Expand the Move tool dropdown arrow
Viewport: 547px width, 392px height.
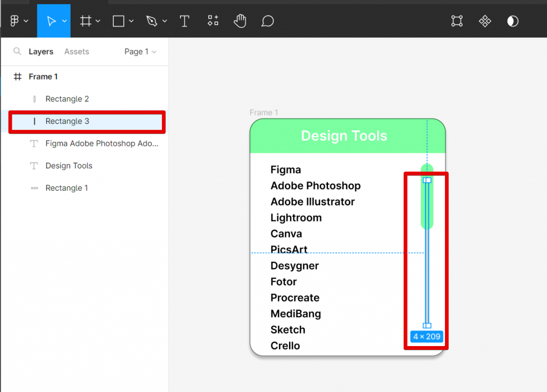(64, 21)
